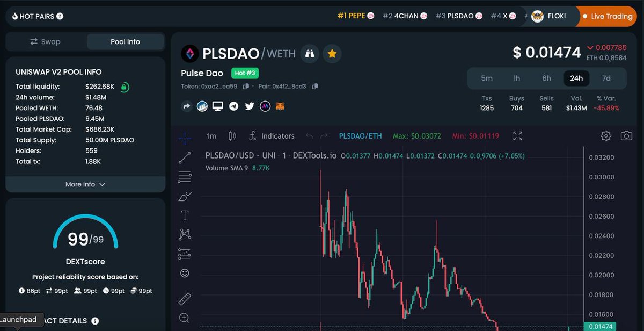Select the 24h timeframe tab
The width and height of the screenshot is (644, 331).
click(x=576, y=78)
